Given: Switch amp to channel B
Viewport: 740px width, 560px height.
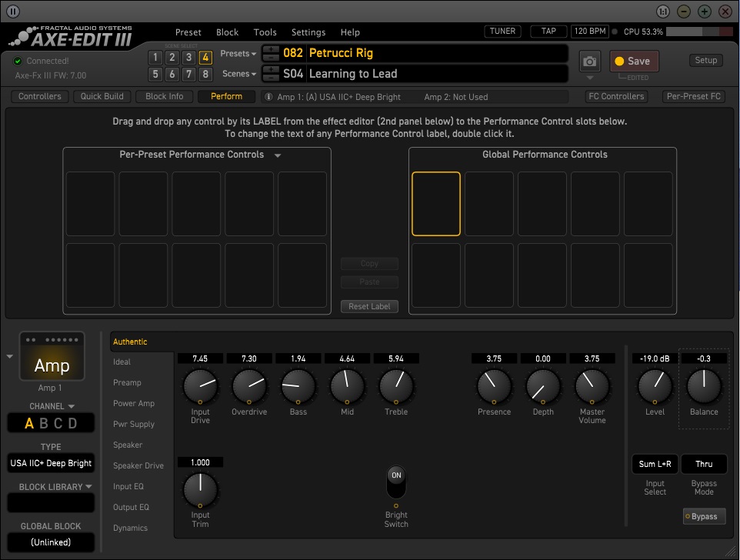Looking at the screenshot, I should 43,423.
